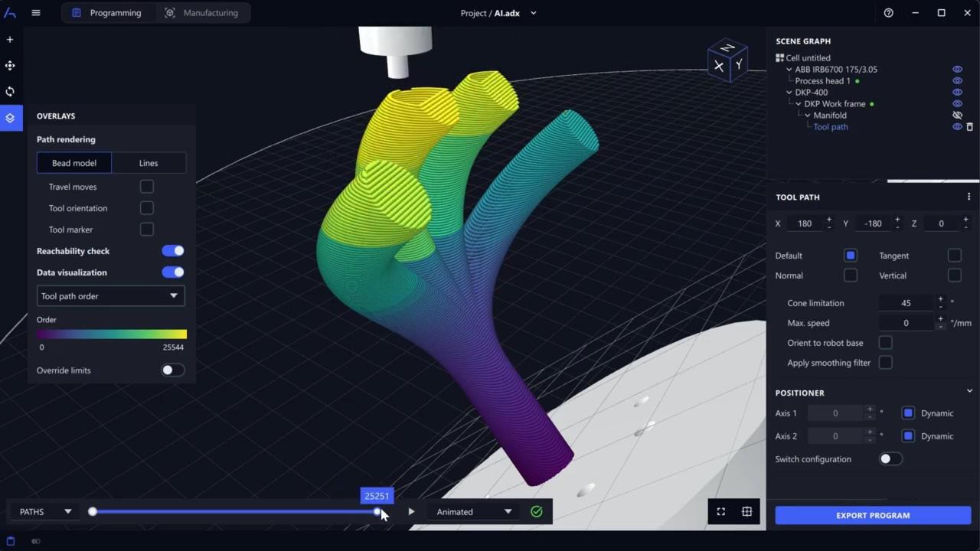The height and width of the screenshot is (551, 980).
Task: Switch path rendering to Lines
Action: [148, 162]
